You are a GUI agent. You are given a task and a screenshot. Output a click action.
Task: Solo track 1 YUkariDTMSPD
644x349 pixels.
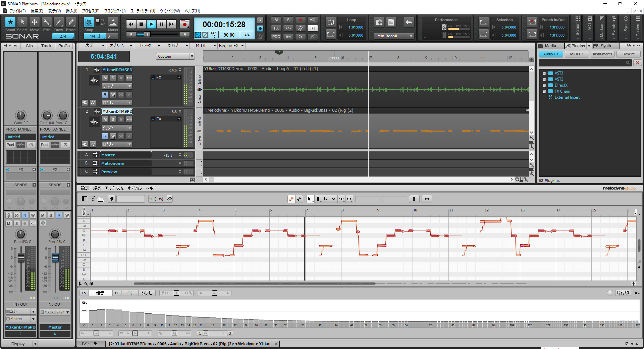tap(113, 78)
